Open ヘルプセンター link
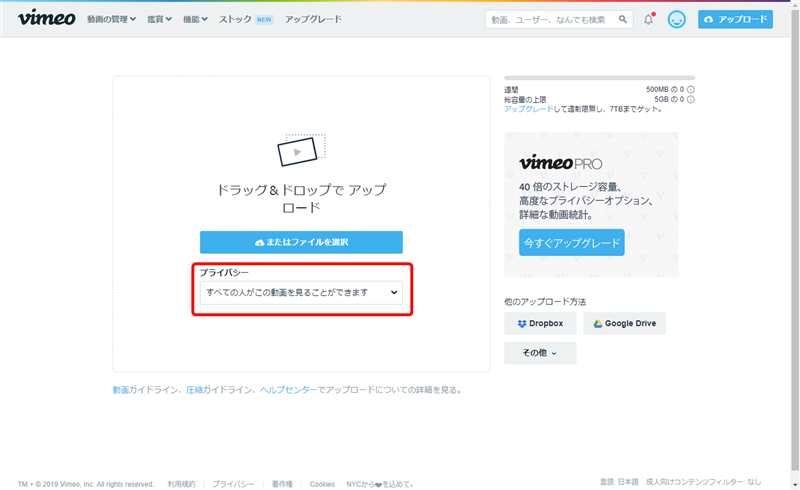Viewport: 800px width, 490px height. click(x=288, y=390)
